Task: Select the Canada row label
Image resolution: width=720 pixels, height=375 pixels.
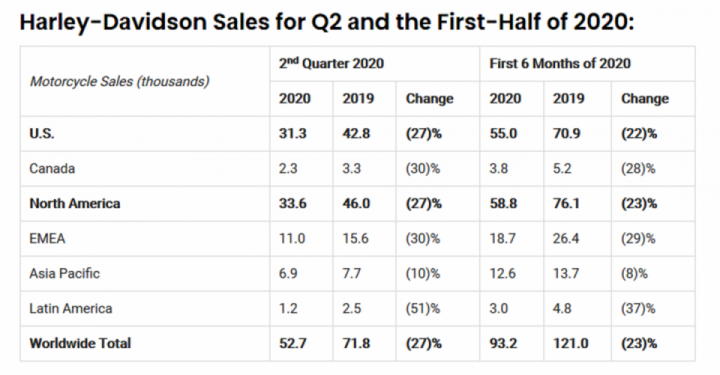Action: [x=52, y=168]
